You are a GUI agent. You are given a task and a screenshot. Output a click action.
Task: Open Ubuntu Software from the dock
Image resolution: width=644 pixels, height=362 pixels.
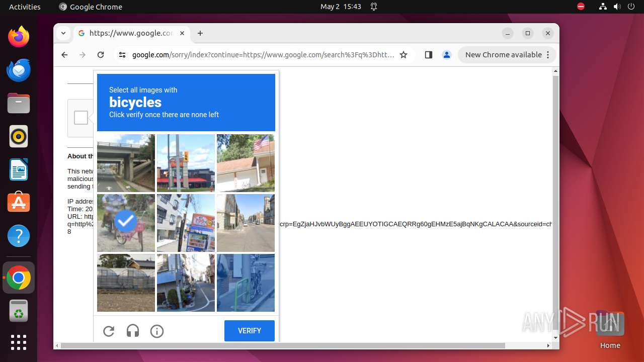[19, 203]
